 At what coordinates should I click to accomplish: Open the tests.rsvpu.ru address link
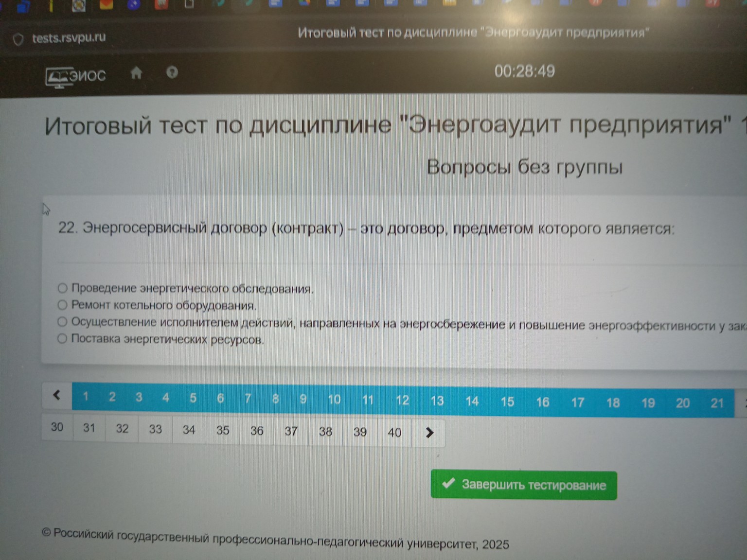(x=68, y=37)
